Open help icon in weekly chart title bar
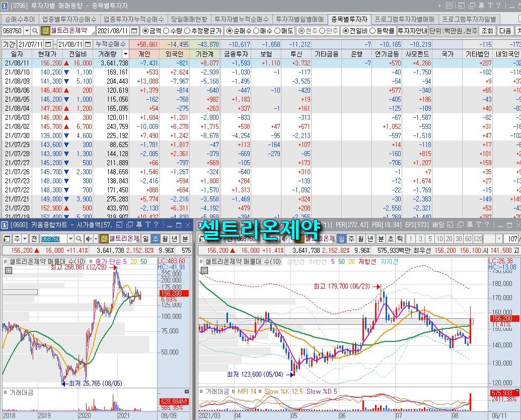521x420 pixels. [x=156, y=225]
